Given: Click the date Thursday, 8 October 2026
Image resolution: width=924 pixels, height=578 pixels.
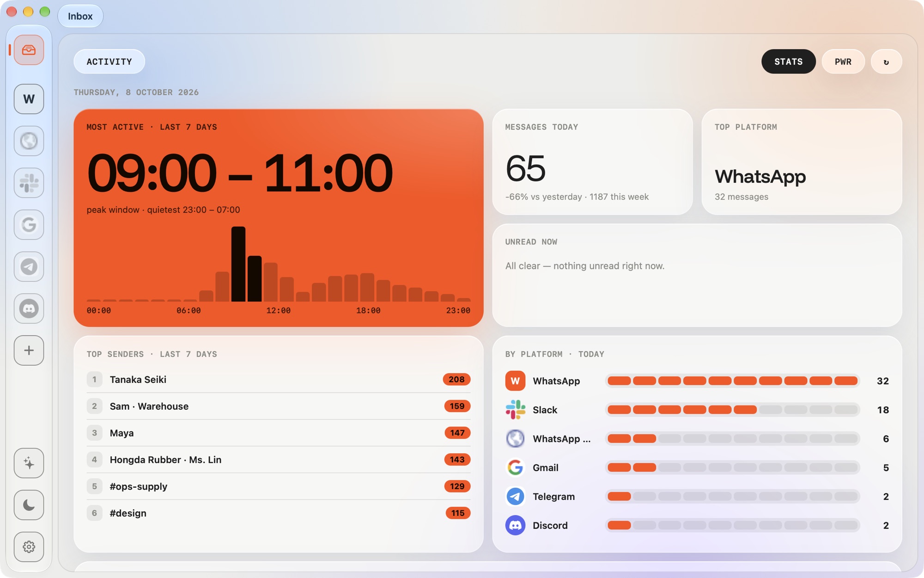Looking at the screenshot, I should click(x=136, y=92).
